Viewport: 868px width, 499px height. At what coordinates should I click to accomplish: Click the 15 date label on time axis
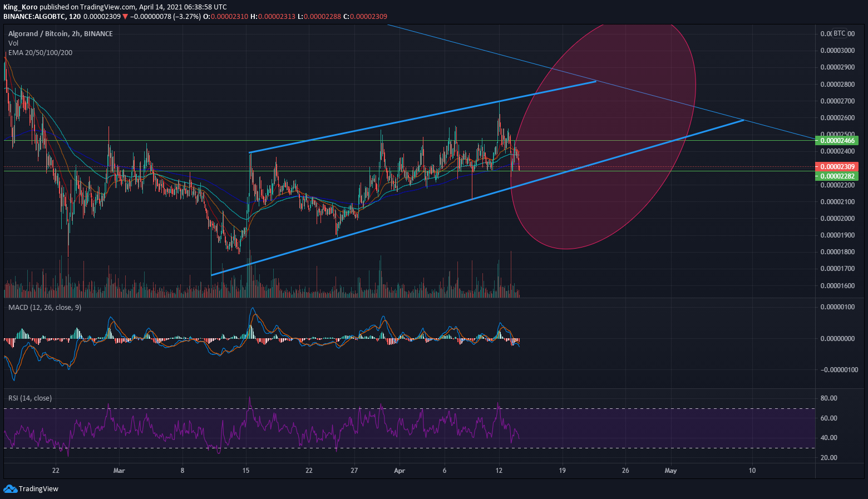[x=246, y=470]
